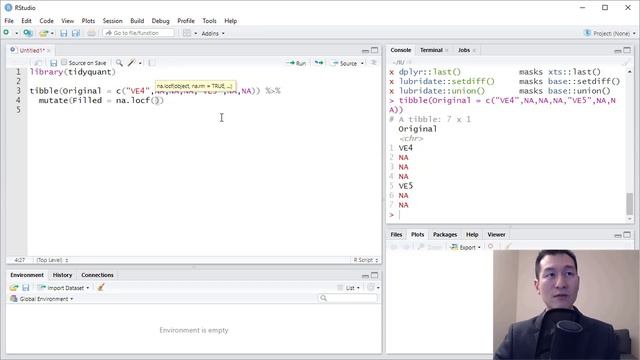Click the main toolbar Save icon
This screenshot has height=360, width=640.
pos(63,33)
